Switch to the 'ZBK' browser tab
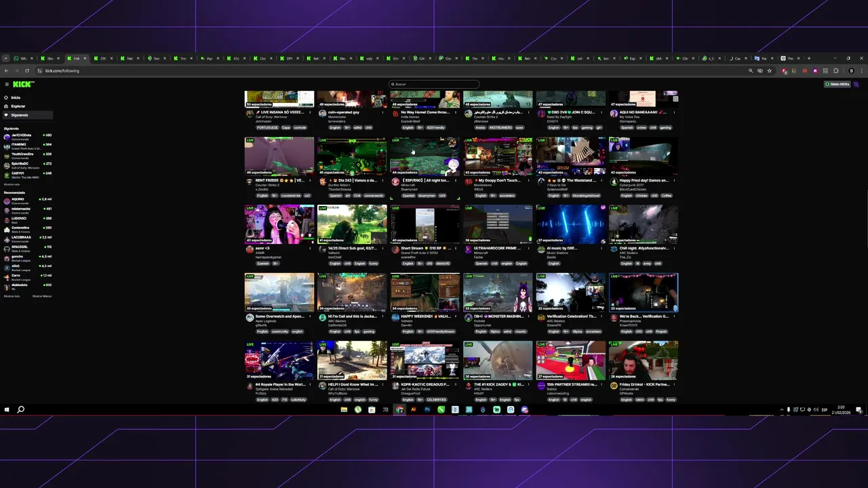This screenshot has height=488, width=868. point(102,58)
